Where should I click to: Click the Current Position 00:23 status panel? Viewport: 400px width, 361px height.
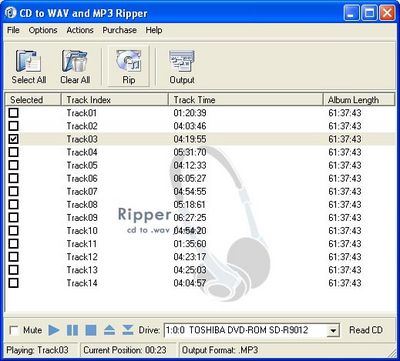pos(129,350)
